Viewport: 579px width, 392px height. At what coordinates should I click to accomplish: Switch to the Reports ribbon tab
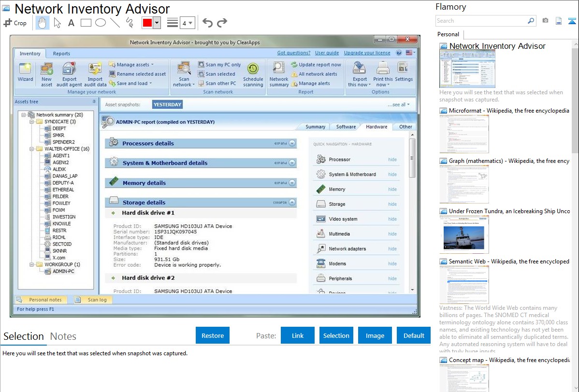(61, 54)
